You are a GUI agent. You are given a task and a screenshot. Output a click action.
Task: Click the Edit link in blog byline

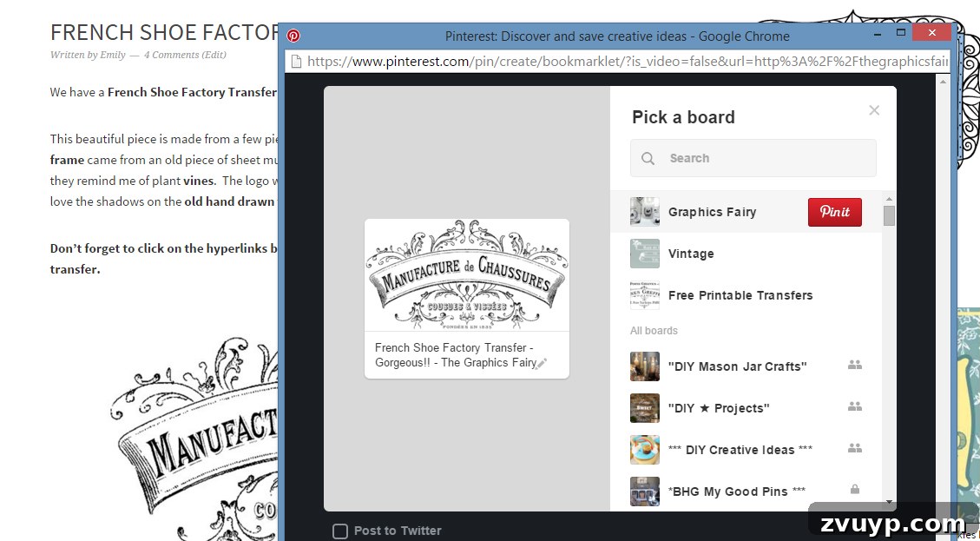(x=214, y=55)
